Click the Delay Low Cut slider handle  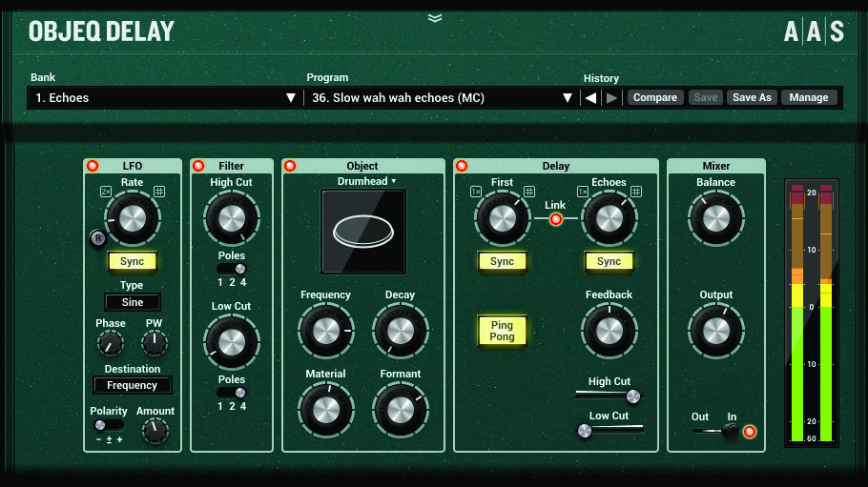pyautogui.click(x=585, y=431)
